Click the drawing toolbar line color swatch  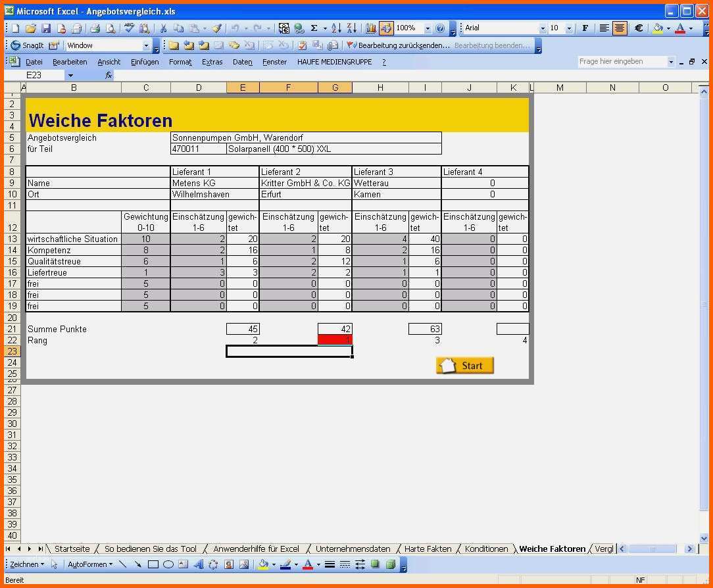click(x=285, y=565)
